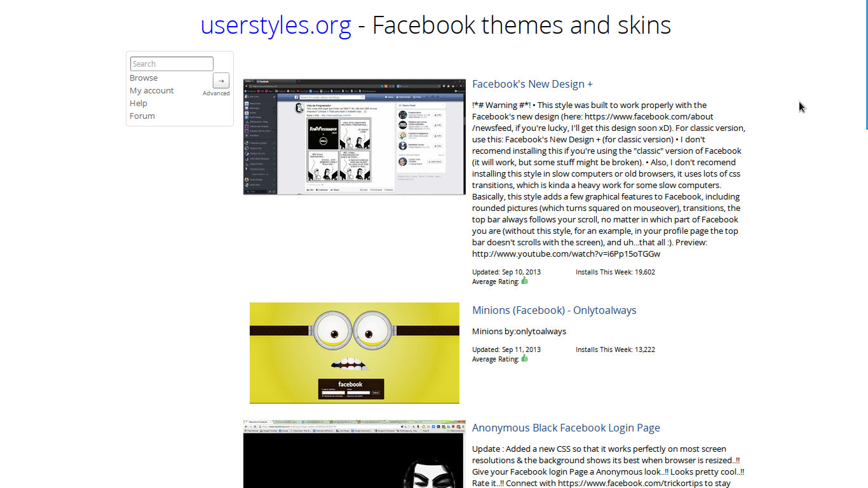Open Forum in sidebar menu

coord(142,116)
